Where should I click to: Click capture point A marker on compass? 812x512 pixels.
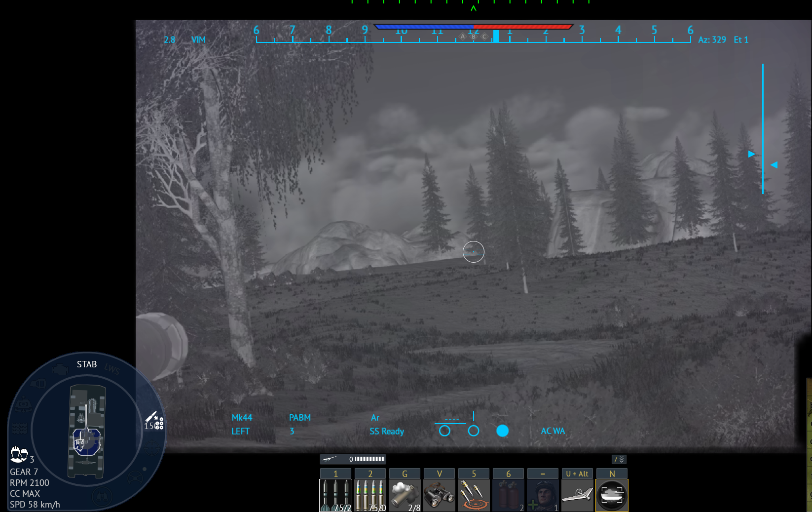pyautogui.click(x=462, y=37)
